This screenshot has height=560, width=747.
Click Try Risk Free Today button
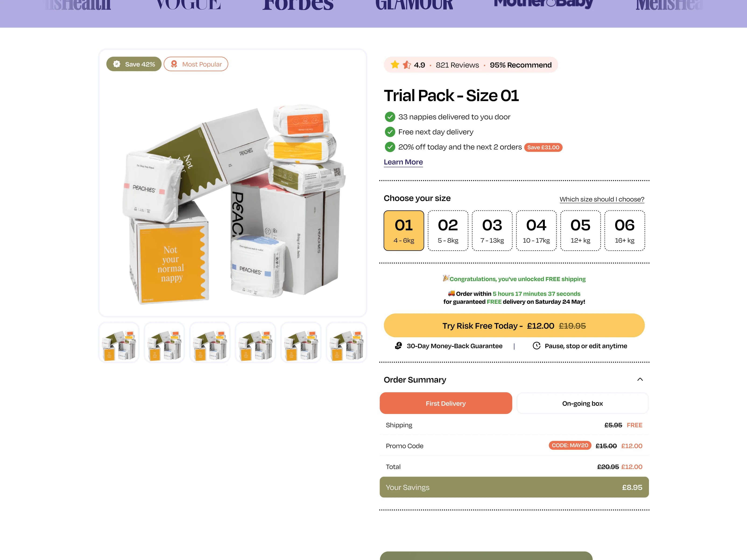click(514, 325)
